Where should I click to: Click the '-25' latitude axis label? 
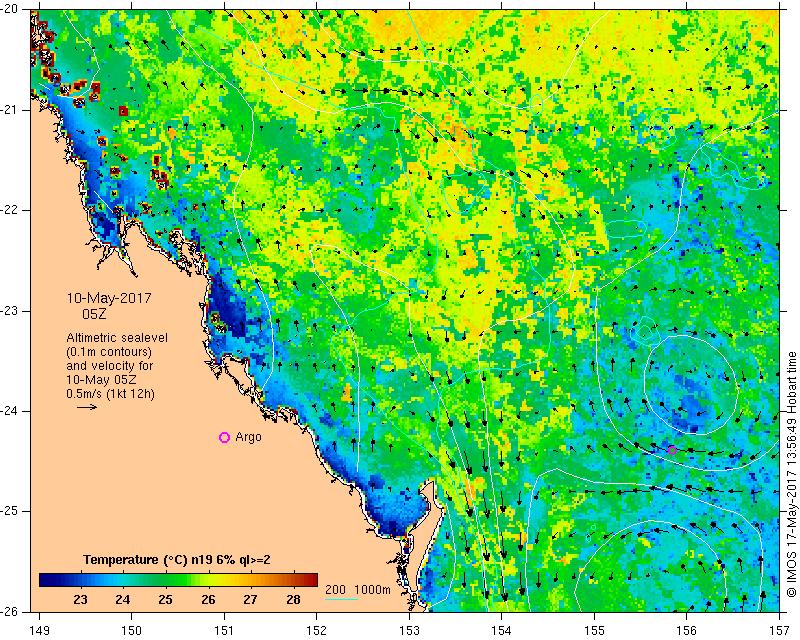pos(10,511)
